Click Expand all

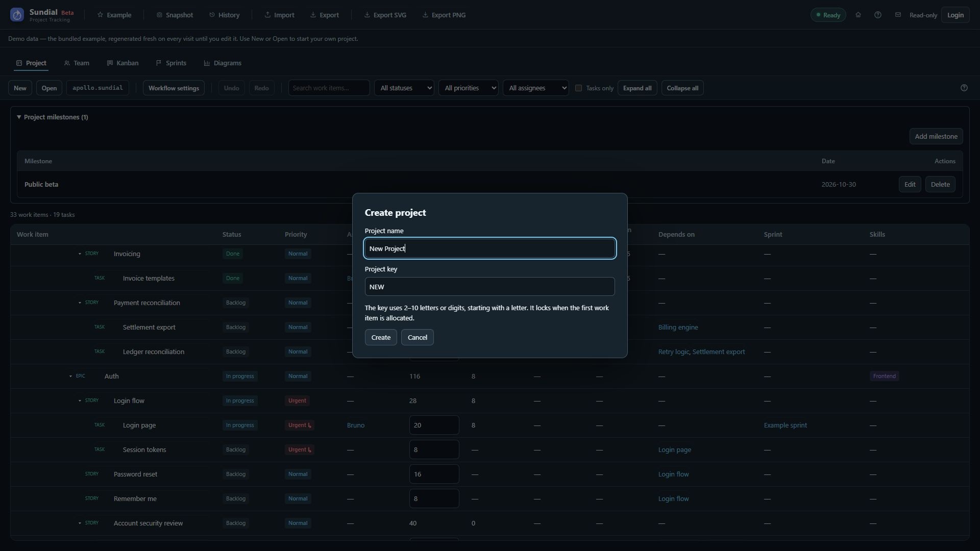tap(637, 88)
